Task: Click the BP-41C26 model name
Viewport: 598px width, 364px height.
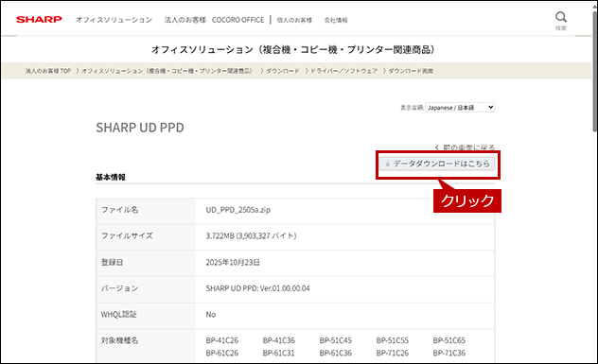Action: pyautogui.click(x=222, y=340)
